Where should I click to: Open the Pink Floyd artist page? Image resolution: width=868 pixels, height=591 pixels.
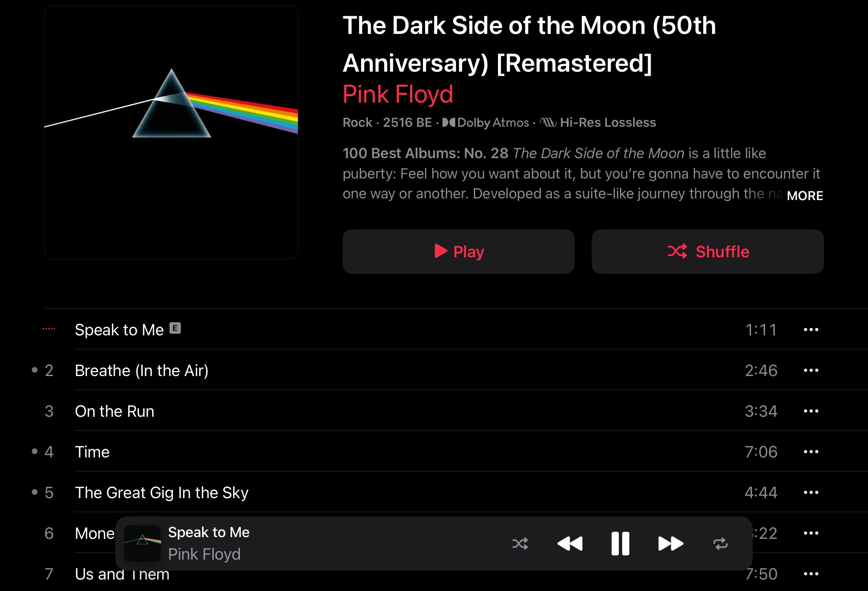(x=398, y=94)
